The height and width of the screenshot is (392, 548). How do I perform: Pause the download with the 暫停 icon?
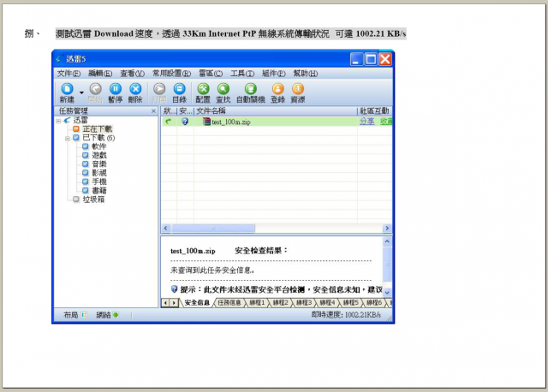click(116, 93)
